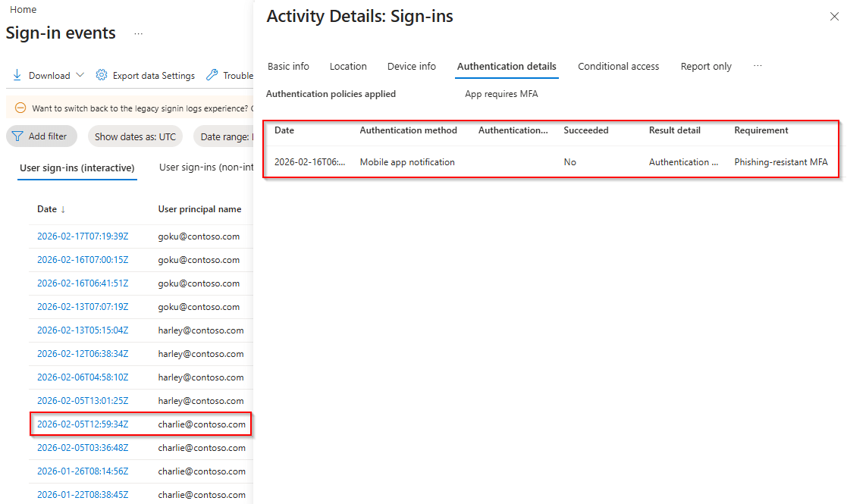Switch to the Location tab
This screenshot has width=847, height=504.
348,66
